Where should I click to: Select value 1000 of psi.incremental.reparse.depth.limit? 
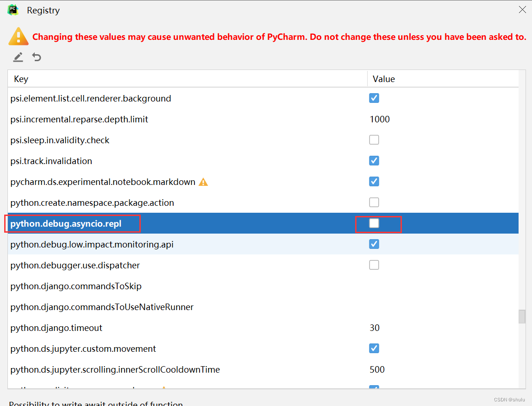click(380, 119)
